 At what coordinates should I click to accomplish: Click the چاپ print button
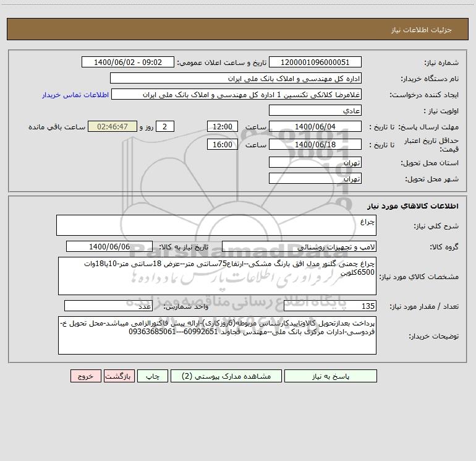click(x=153, y=376)
